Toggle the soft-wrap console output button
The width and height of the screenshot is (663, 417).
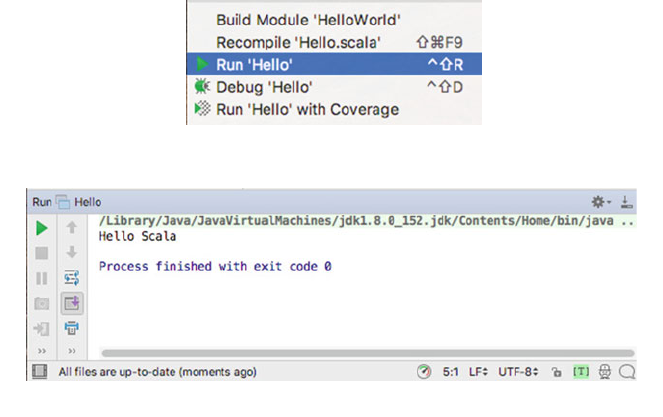pos(72,278)
